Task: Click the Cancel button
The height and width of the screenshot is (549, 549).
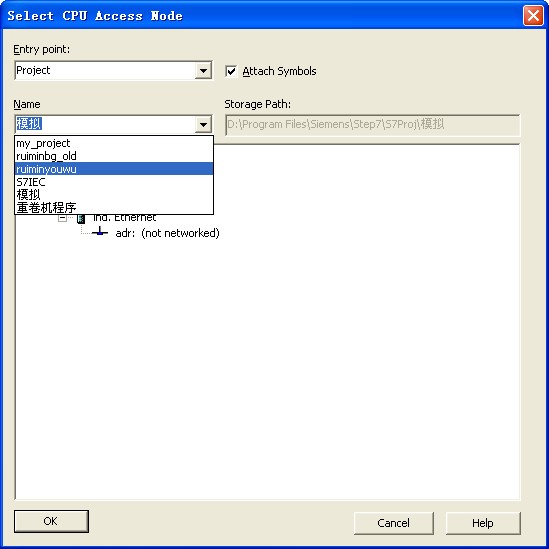Action: [x=394, y=523]
